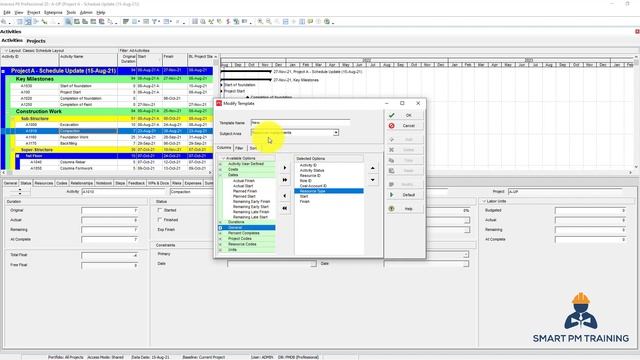Expand the Costs group
This screenshot has height=360, width=640.
point(221,169)
